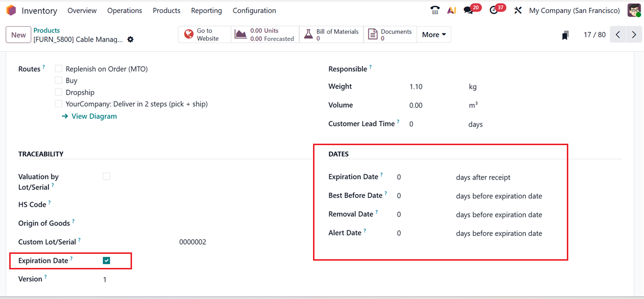Enable the Replenish on Order (MTO) route

[x=58, y=69]
